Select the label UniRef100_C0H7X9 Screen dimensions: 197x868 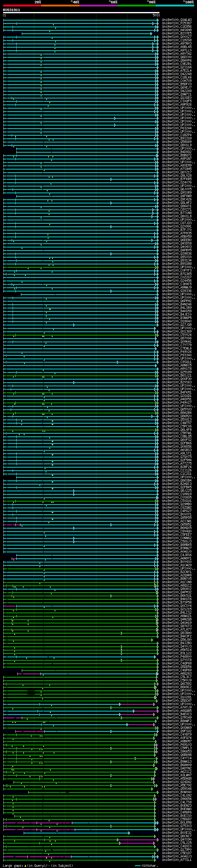(177, 81)
